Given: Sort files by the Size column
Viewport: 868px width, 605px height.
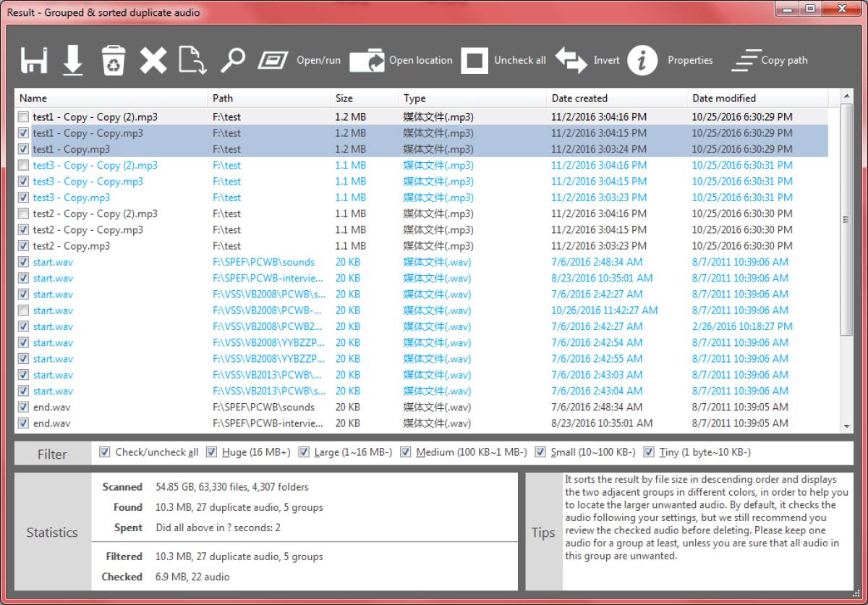Looking at the screenshot, I should [343, 98].
